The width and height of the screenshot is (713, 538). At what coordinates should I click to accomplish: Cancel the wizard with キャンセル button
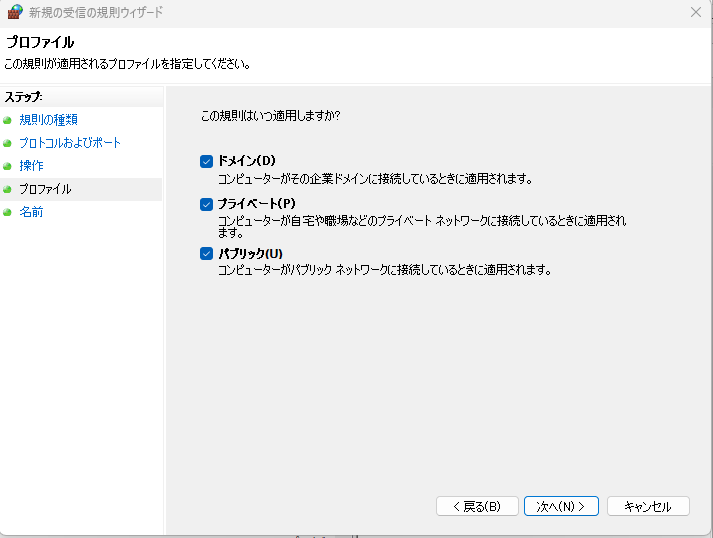click(648, 506)
